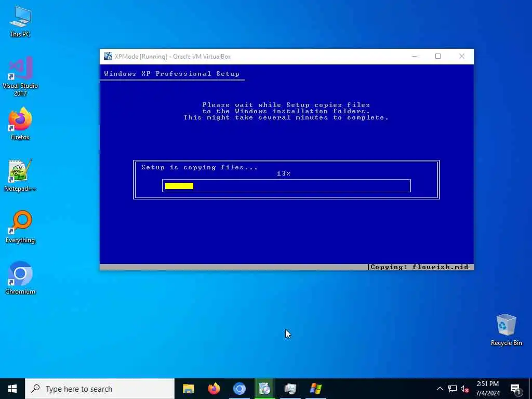Minimize the XPMode VirtualBox window
Viewport: 532px width, 399px height.
pos(414,56)
